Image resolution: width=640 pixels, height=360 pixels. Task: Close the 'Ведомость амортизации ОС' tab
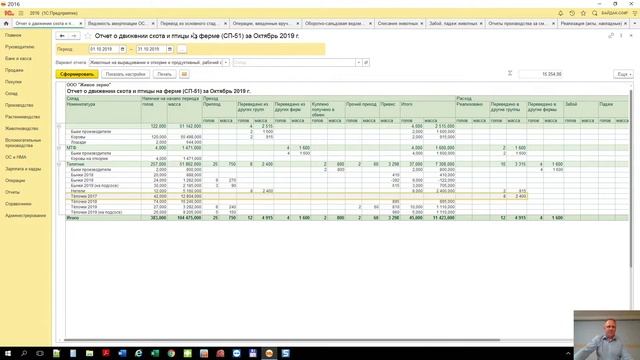click(x=153, y=24)
